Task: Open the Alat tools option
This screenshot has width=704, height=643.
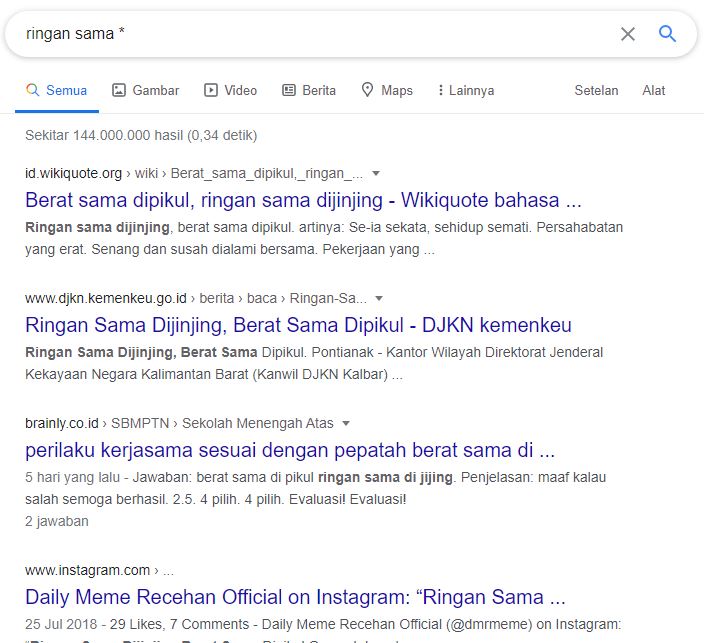Action: 654,90
